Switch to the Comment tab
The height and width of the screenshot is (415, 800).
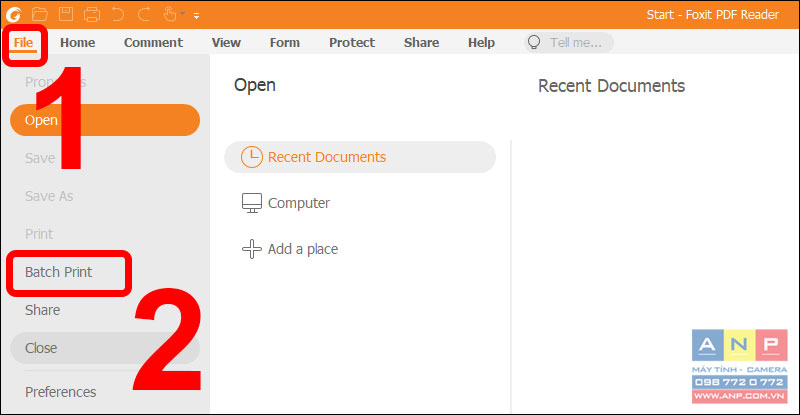click(153, 43)
